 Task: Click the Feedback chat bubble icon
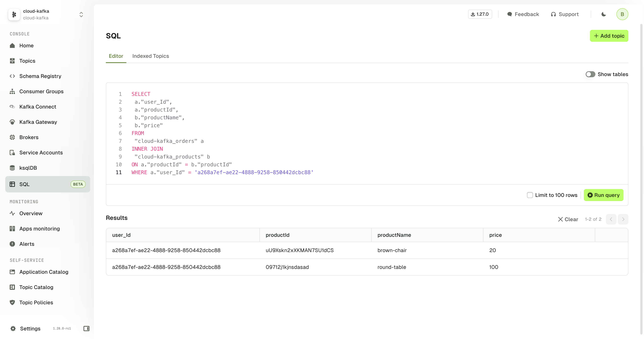click(509, 14)
